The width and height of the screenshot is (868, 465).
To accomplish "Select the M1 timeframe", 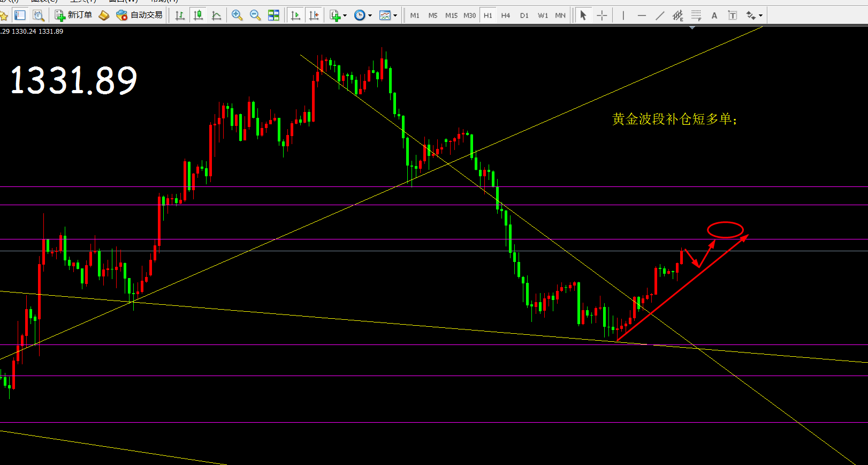I will (x=415, y=16).
